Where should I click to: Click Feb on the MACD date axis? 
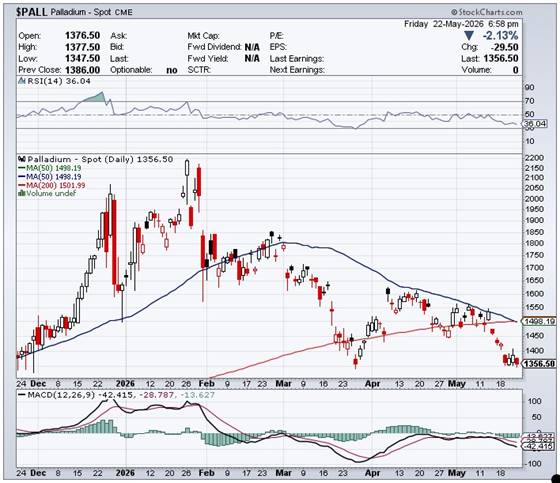[206, 473]
